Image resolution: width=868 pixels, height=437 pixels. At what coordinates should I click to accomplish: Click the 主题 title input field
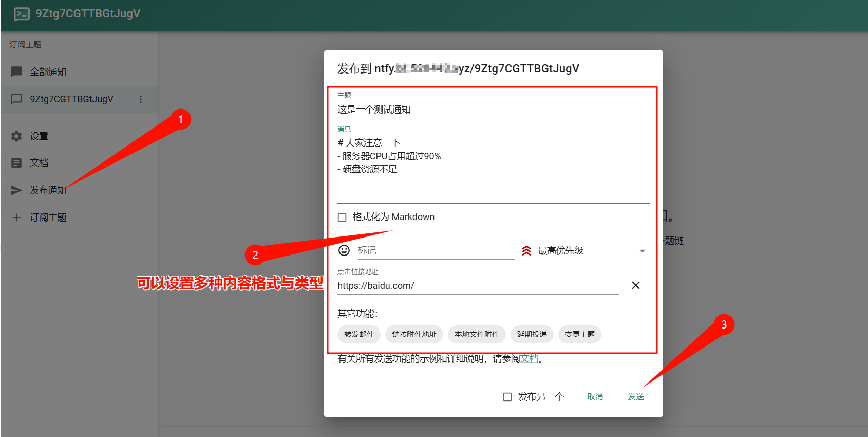[x=494, y=110]
